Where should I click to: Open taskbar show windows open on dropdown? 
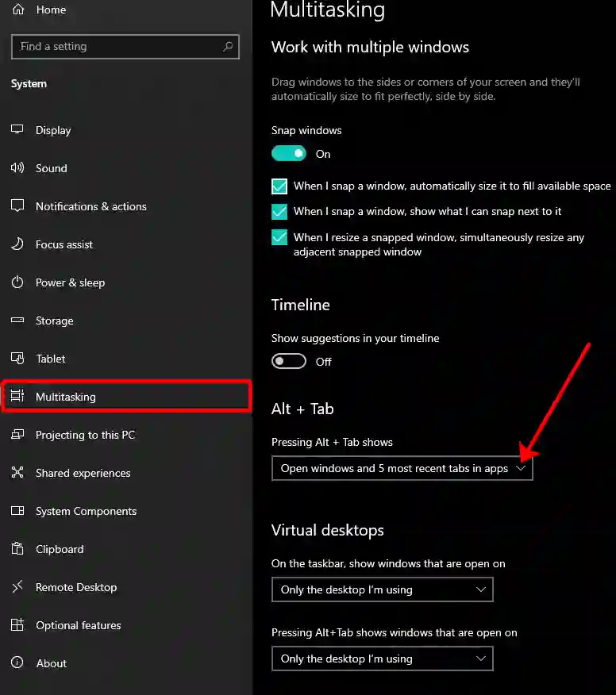click(383, 589)
